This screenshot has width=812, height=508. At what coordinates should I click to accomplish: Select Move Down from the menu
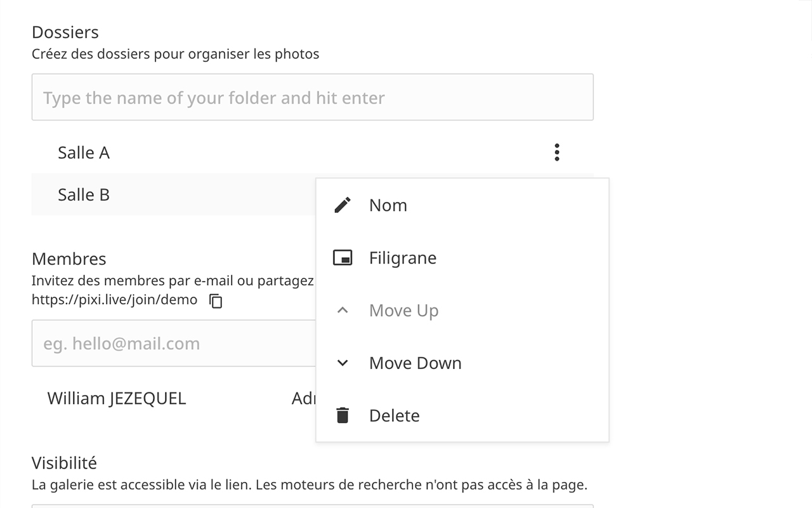[462, 363]
